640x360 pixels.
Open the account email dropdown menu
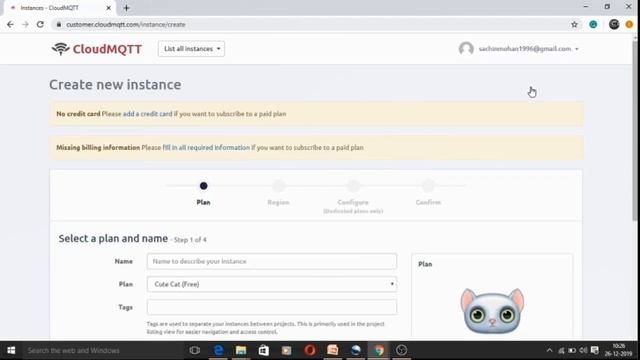click(x=529, y=49)
